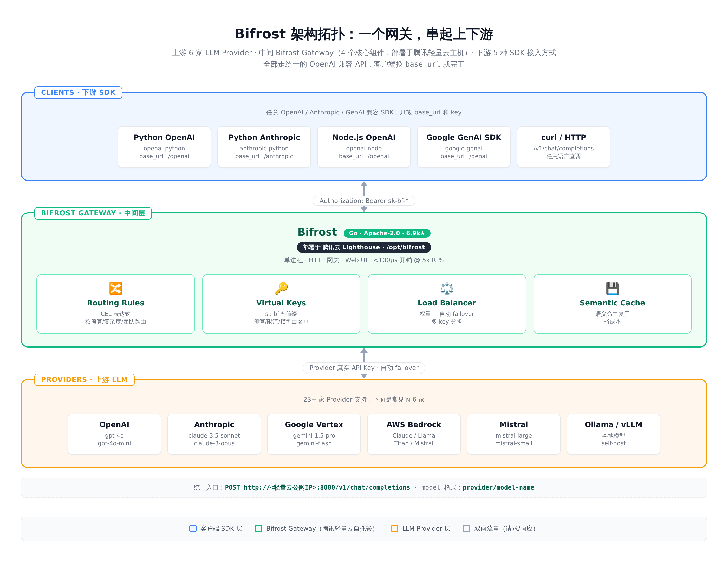This screenshot has height=566, width=728.
Task: Select the OpenAI provider card
Action: 114,434
